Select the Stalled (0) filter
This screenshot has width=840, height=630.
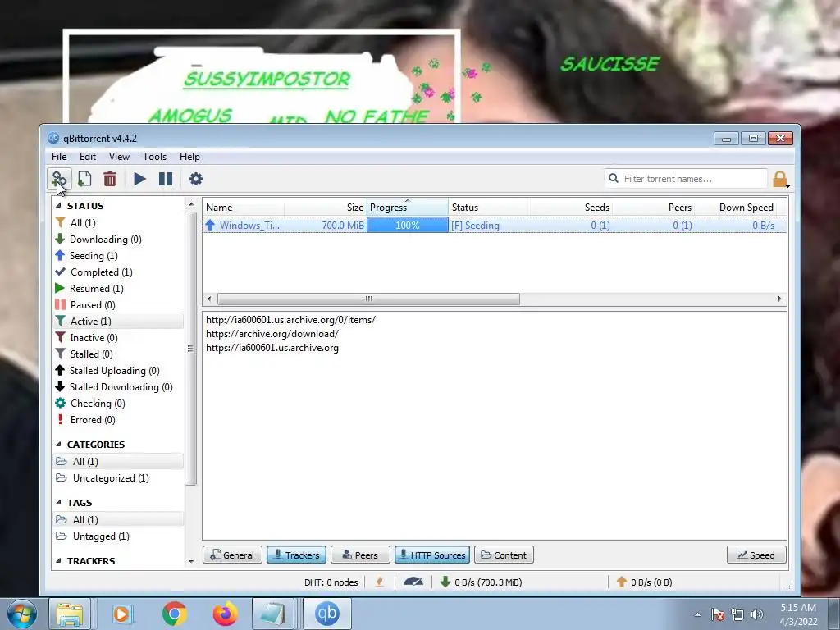click(x=118, y=354)
